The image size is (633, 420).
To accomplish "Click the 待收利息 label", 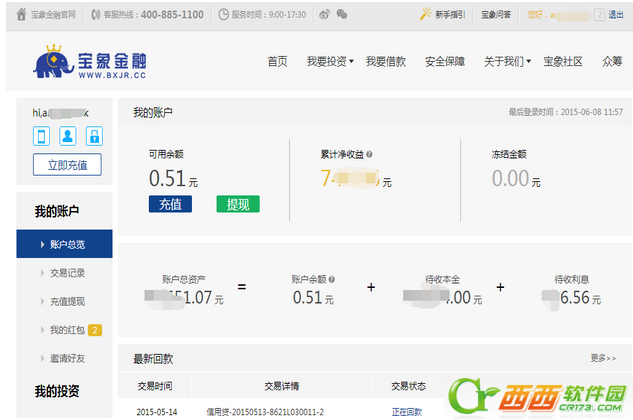I will [x=572, y=279].
